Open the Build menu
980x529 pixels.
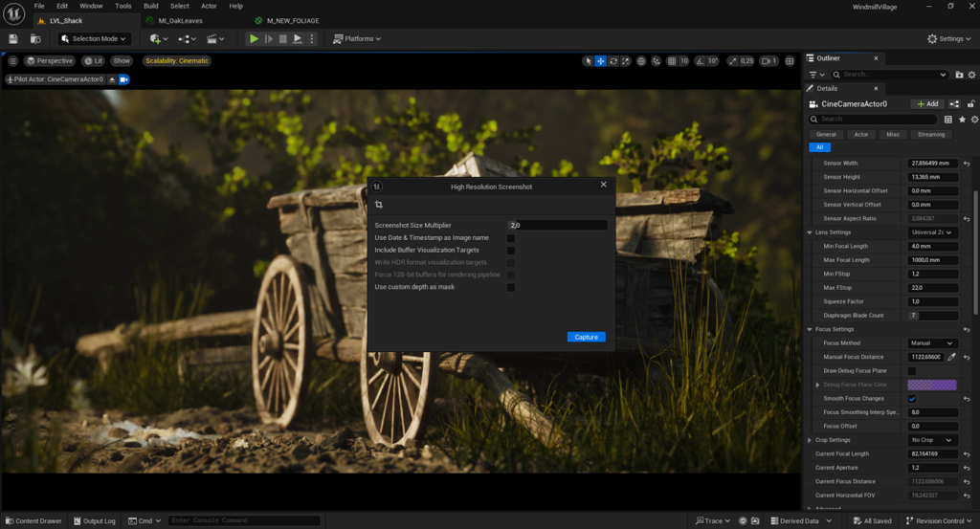[x=150, y=6]
